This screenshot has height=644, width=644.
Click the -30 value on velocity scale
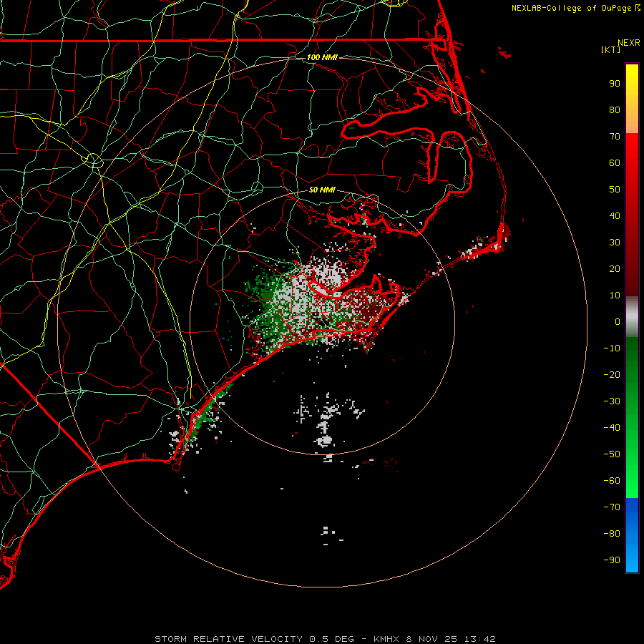612,401
